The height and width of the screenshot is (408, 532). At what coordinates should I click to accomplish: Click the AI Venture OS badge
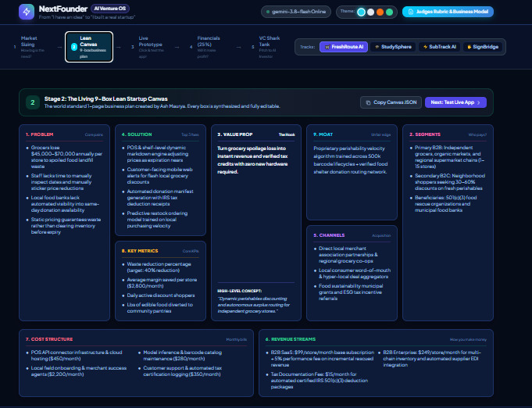pos(110,9)
